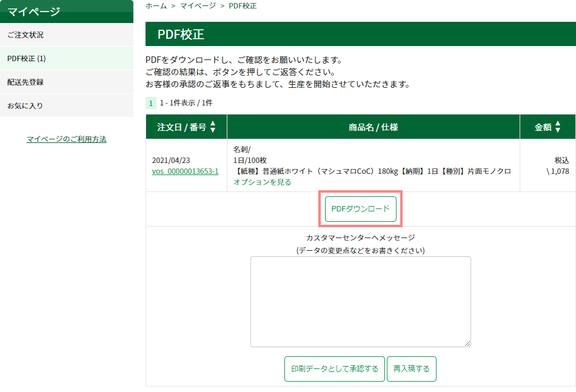The image size is (576, 392).
Task: Click the sort arrows beside 注文日 / 番号
Action: coord(213,127)
